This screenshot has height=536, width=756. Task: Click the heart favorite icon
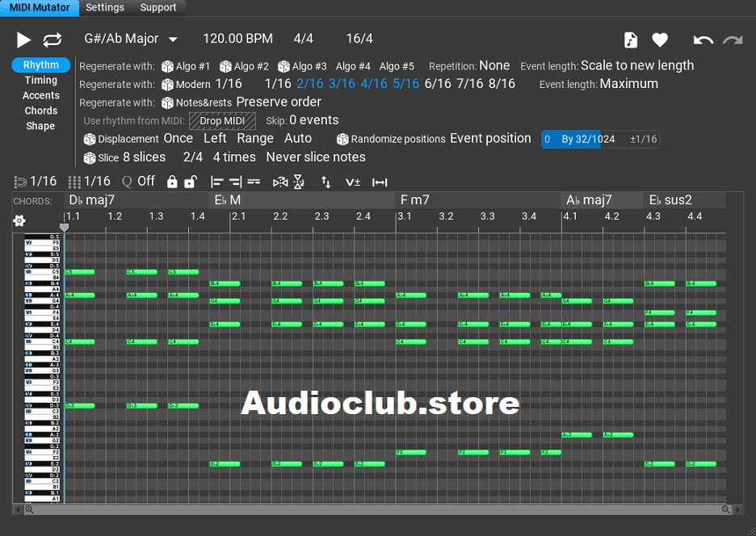click(660, 40)
